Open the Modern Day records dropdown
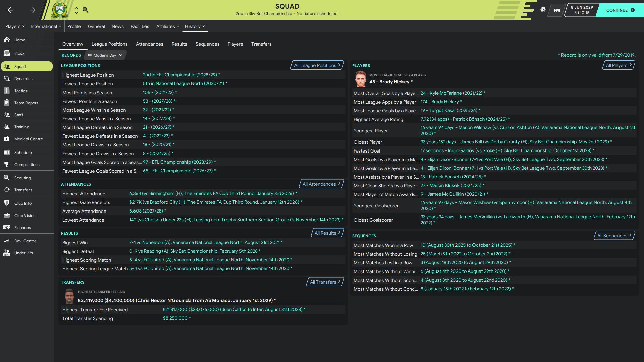644x362 pixels. click(105, 55)
